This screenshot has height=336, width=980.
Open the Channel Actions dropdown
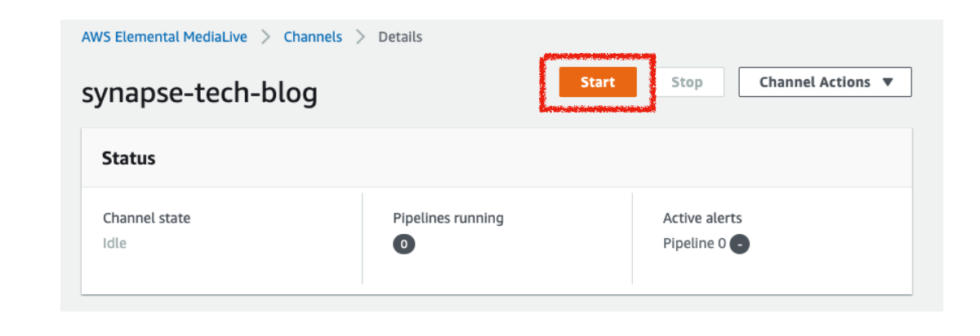click(x=824, y=82)
